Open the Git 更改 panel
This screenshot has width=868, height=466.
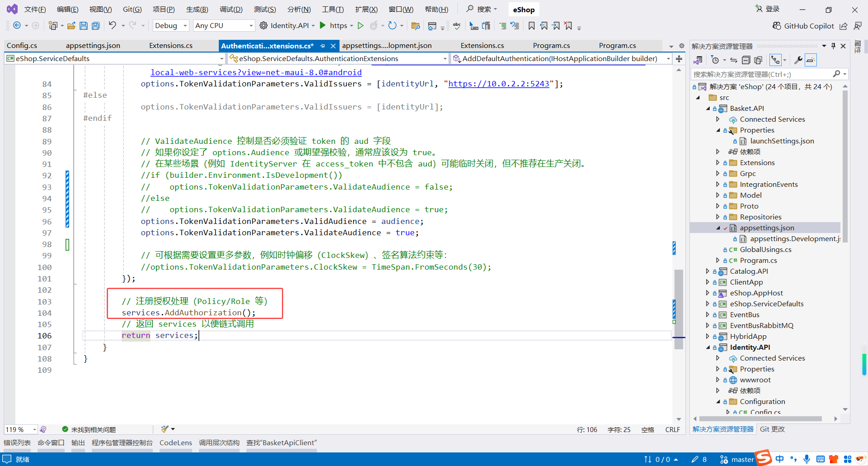pos(772,429)
